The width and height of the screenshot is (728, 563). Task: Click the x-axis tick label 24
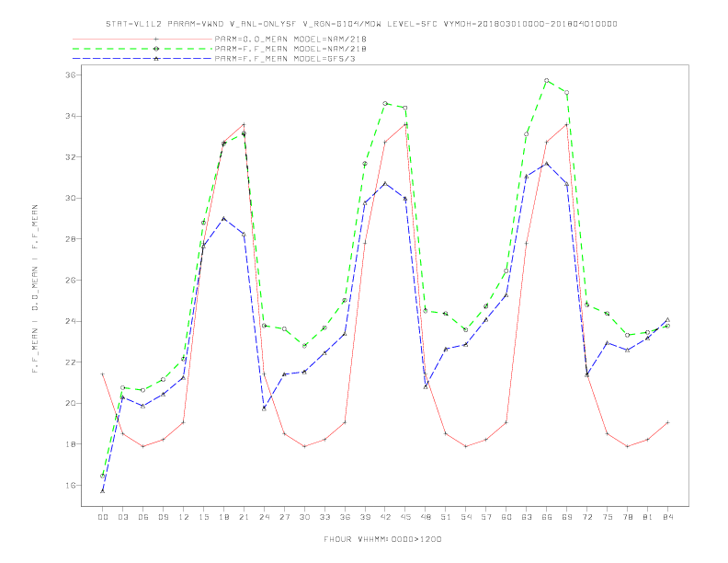pos(264,517)
